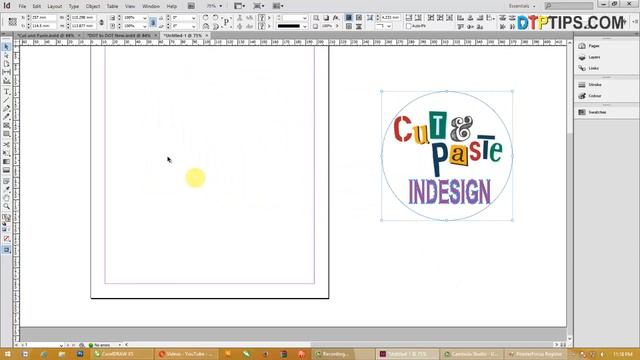Expand the rotation angle dropdown
This screenshot has height=360, width=640.
pos(193,18)
